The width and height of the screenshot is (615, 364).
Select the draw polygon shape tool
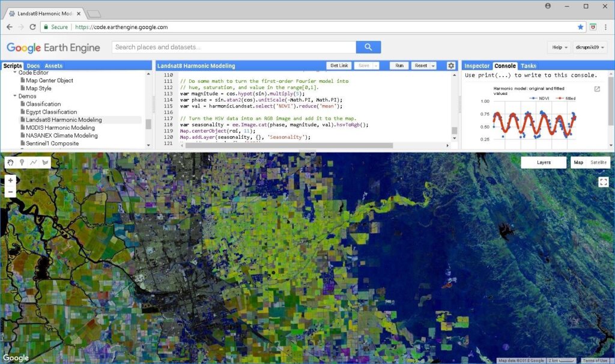pos(45,162)
